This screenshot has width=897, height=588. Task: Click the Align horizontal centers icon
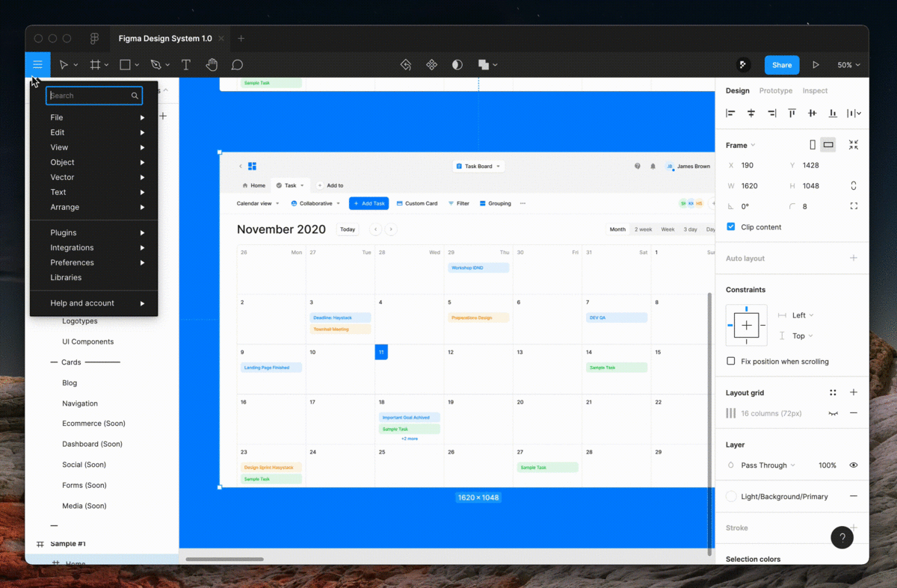(x=751, y=114)
